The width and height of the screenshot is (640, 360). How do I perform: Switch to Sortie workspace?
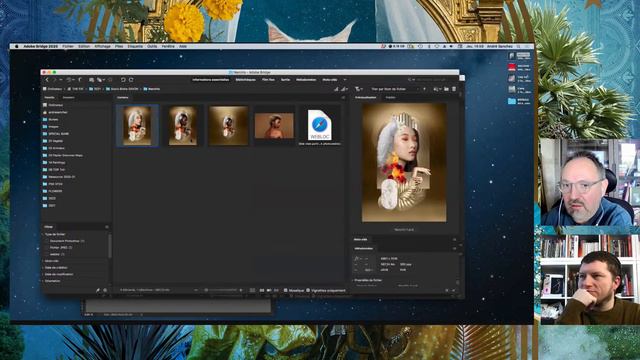coord(285,80)
